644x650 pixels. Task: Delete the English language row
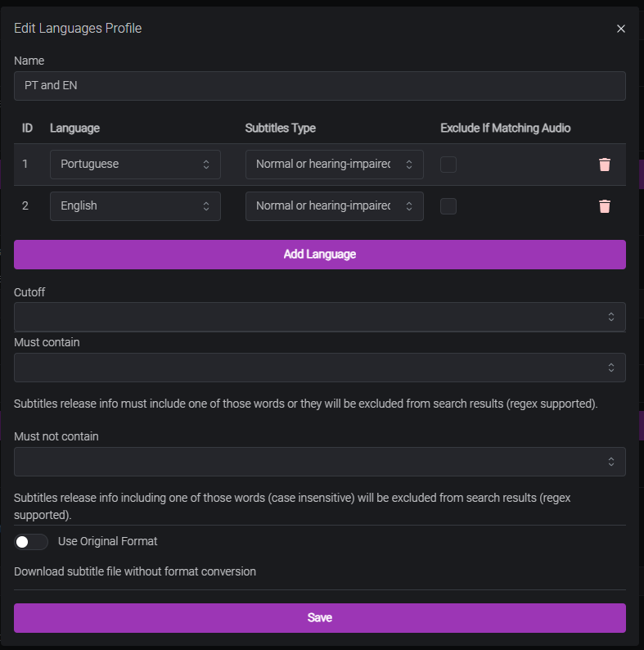pyautogui.click(x=604, y=206)
